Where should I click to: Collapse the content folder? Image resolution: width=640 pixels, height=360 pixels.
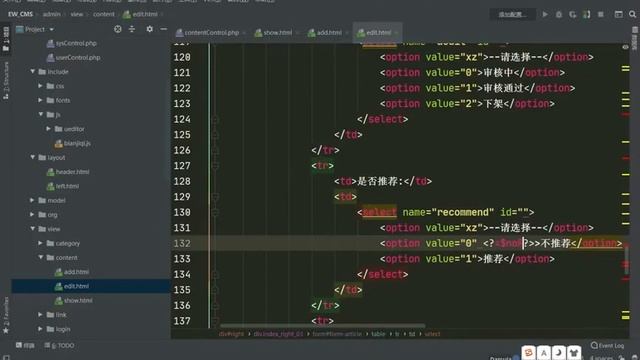pos(40,257)
